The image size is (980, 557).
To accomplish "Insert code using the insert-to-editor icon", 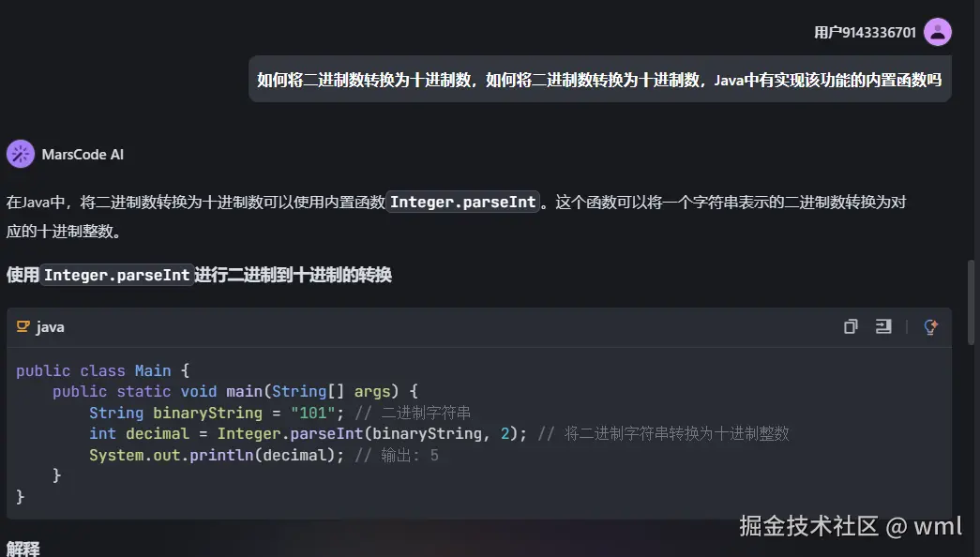I will [883, 326].
